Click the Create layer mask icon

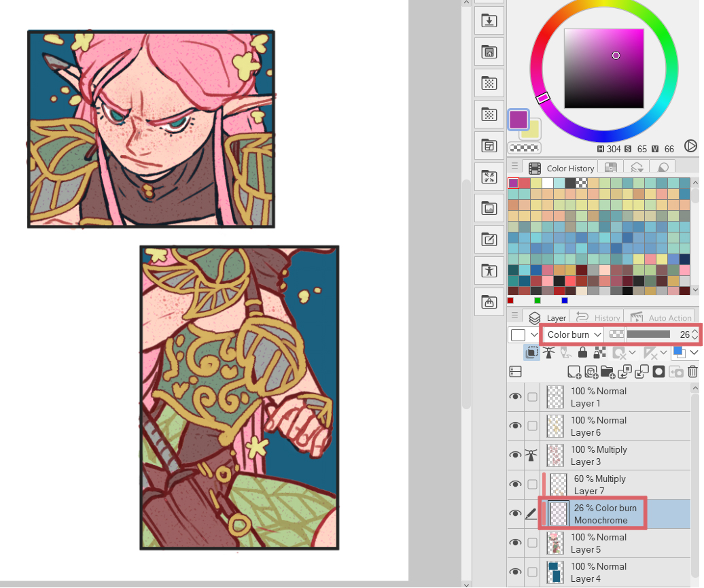[658, 372]
